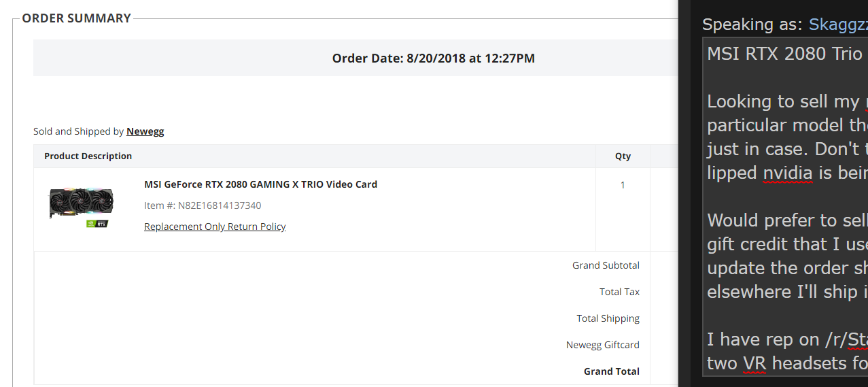Click the item number N82E16814137340

point(203,205)
